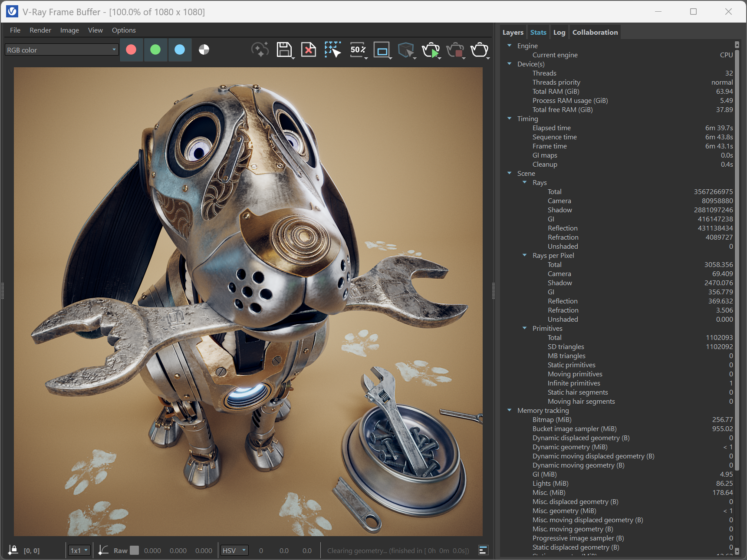This screenshot has width=747, height=560.
Task: Select the Lights (MiB) row
Action: (x=618, y=483)
